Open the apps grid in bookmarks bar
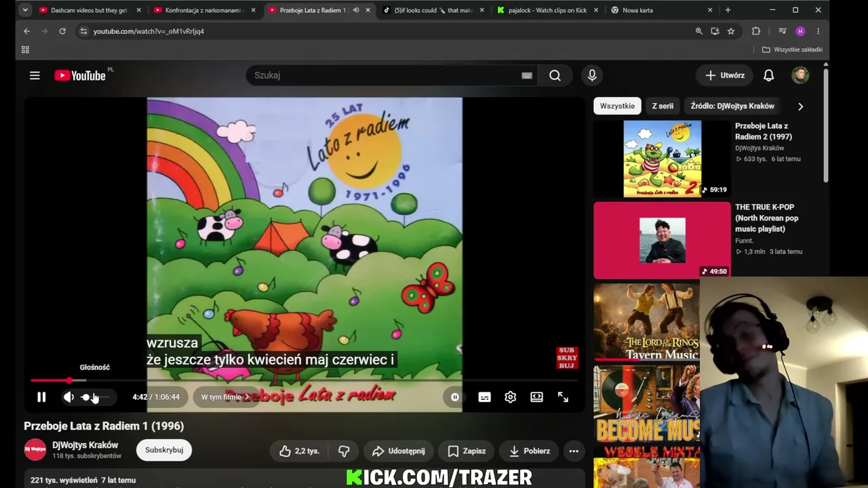 coord(25,49)
